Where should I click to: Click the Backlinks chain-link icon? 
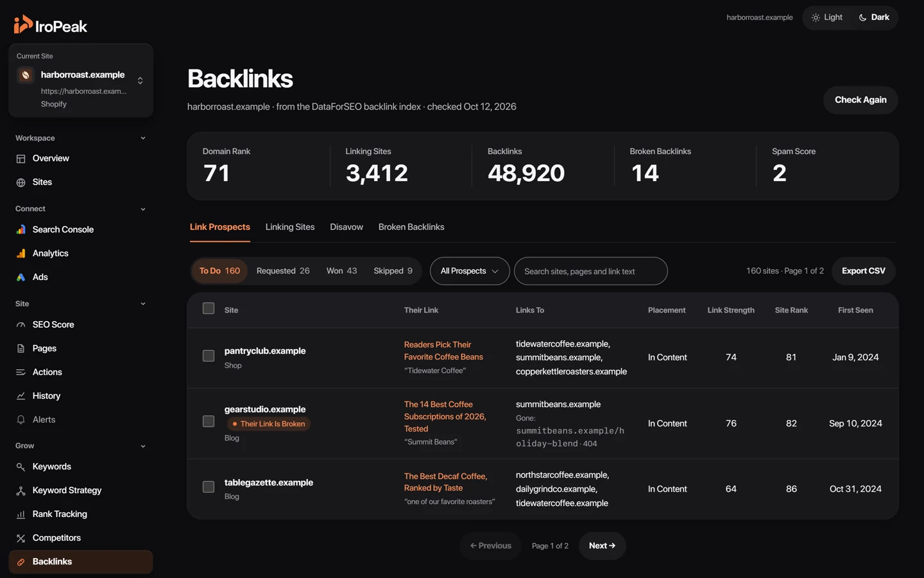pos(21,562)
